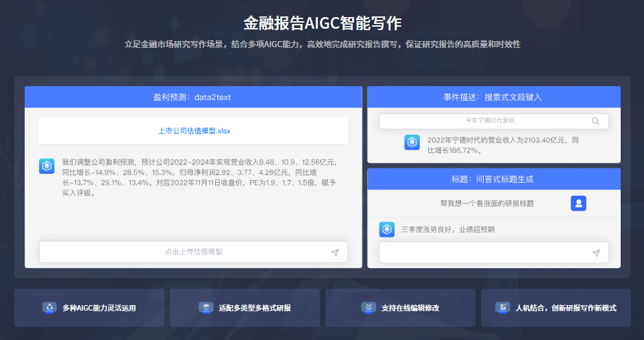This screenshot has width=644, height=340.
Task: Click the layers icon beside 适配多类型多格式研报
Action: point(206,308)
